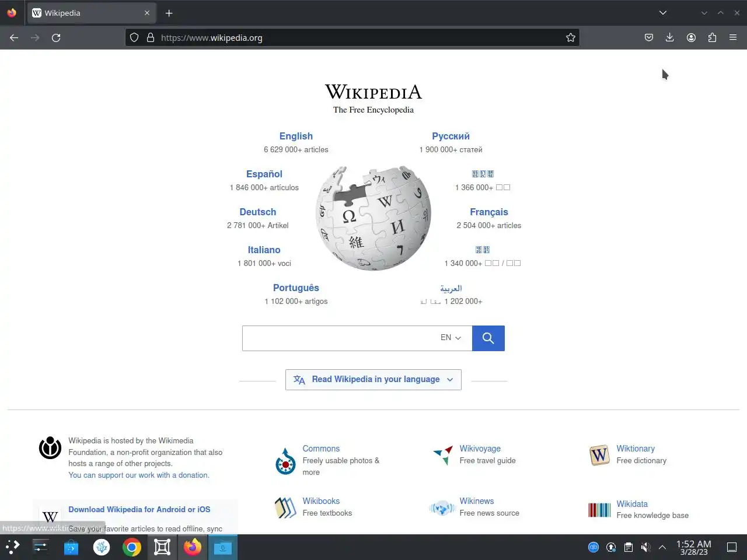Open Português Wikipedia
This screenshot has width=747, height=560.
coord(296,288)
